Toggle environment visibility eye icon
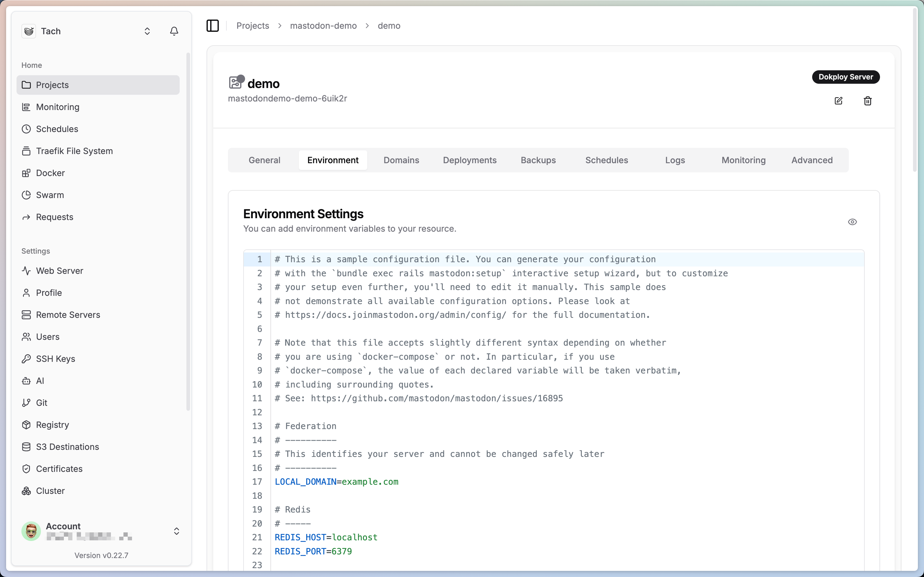 click(x=852, y=222)
